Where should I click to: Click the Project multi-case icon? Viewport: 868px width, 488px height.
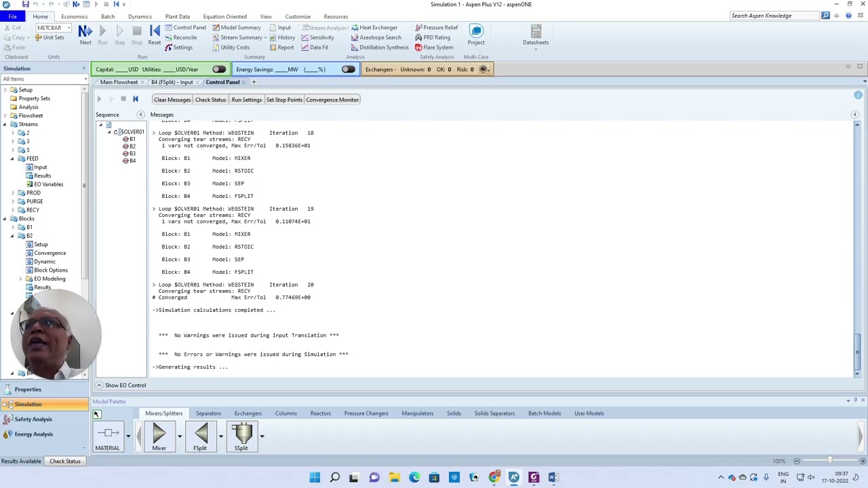click(476, 35)
